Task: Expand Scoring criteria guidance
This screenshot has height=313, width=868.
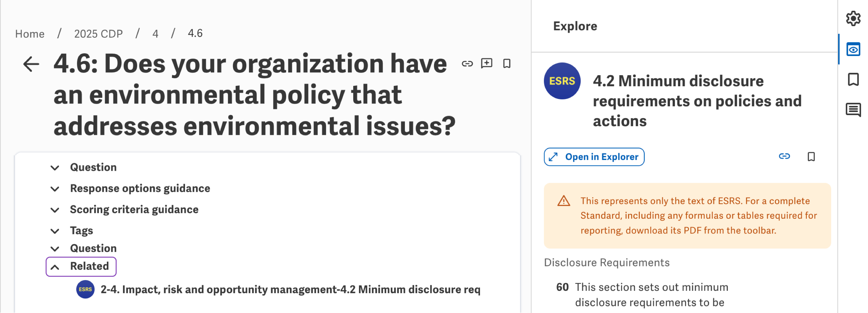Action: [x=124, y=210]
